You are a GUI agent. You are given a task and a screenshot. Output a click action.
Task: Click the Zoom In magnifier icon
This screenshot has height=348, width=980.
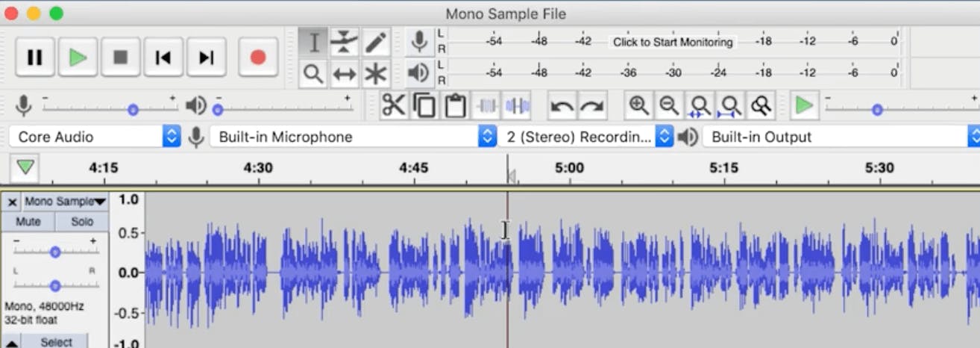(x=638, y=106)
